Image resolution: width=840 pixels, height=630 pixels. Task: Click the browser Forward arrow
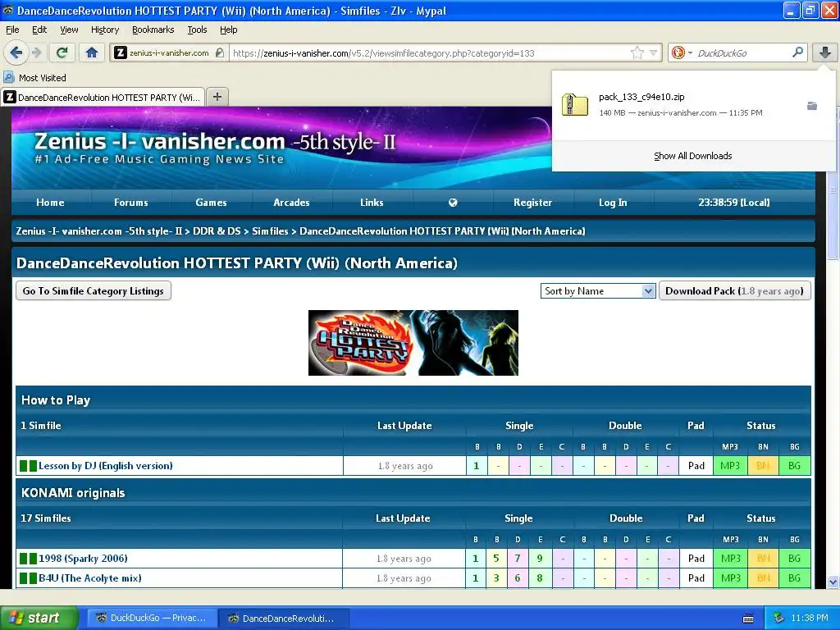(36, 52)
